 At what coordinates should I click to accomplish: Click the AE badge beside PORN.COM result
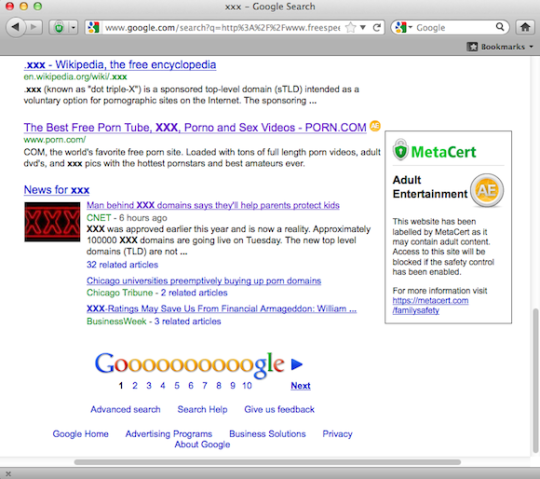click(x=375, y=126)
